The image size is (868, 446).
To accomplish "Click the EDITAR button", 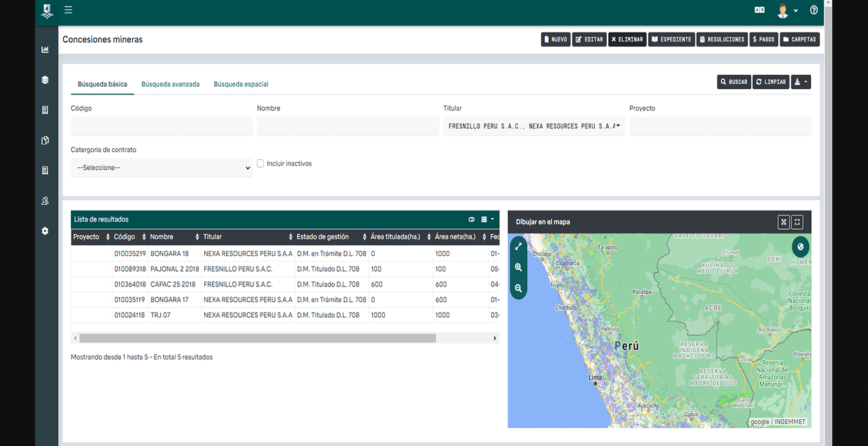I will point(589,40).
